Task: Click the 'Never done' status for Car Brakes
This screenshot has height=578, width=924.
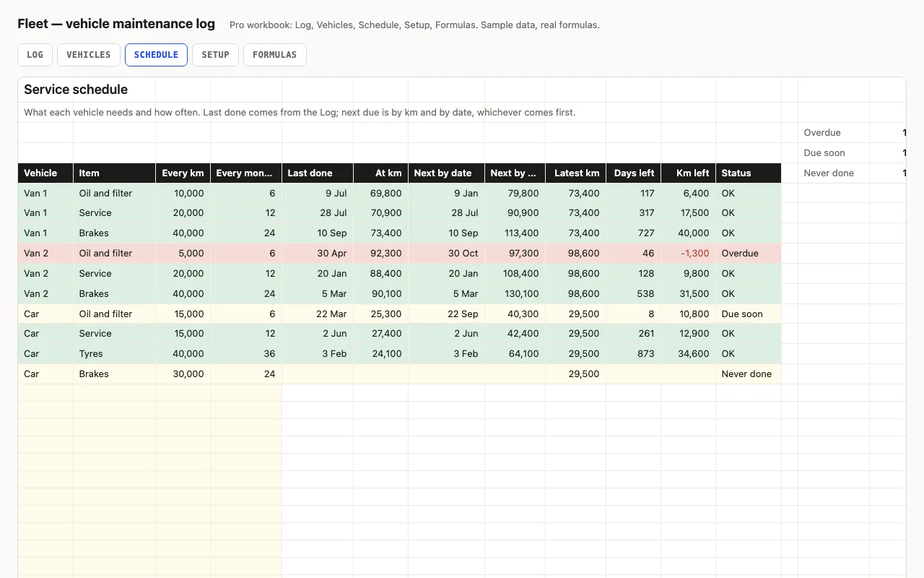Action: click(x=749, y=374)
